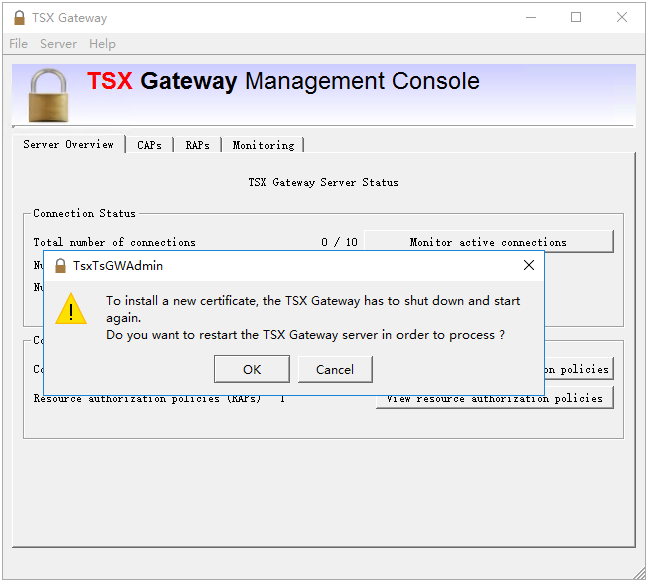Click Monitor active connections button

488,242
